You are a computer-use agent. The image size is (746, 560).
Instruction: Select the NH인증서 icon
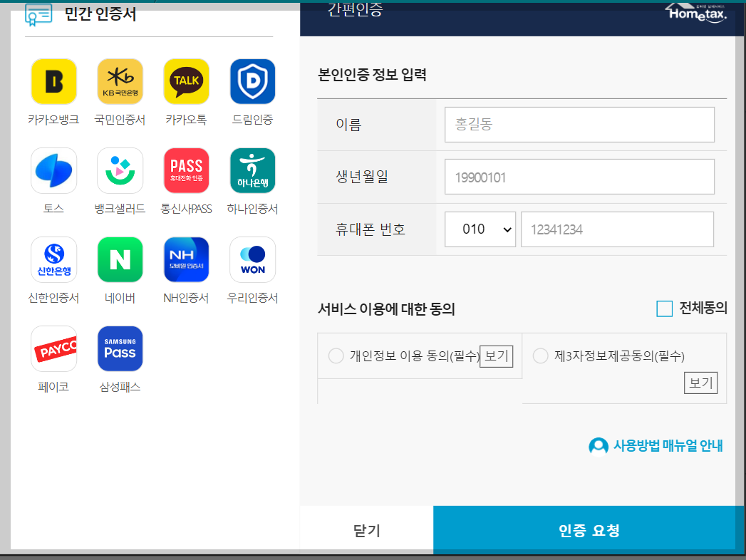tap(186, 259)
